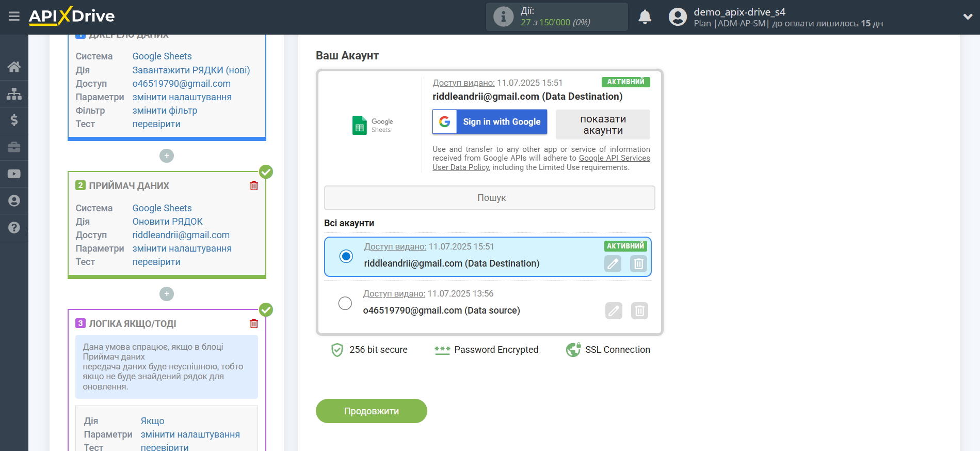Click the Google Sheets system link in source block
Viewport: 980px width, 451px height.
point(162,56)
